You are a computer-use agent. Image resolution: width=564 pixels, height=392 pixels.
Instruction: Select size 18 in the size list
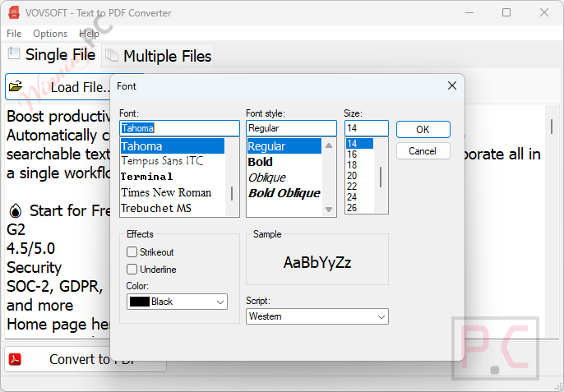click(360, 164)
